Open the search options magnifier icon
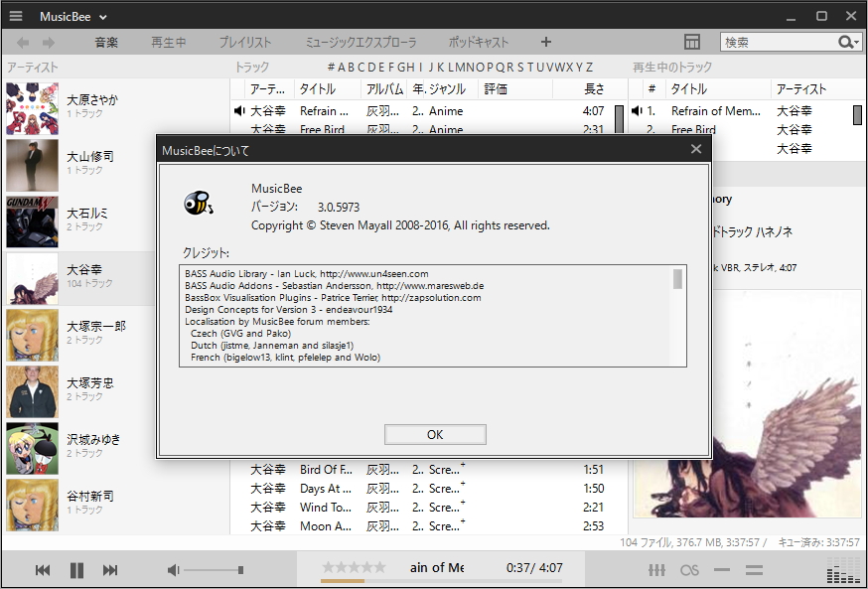This screenshot has height=589, width=868. [845, 44]
